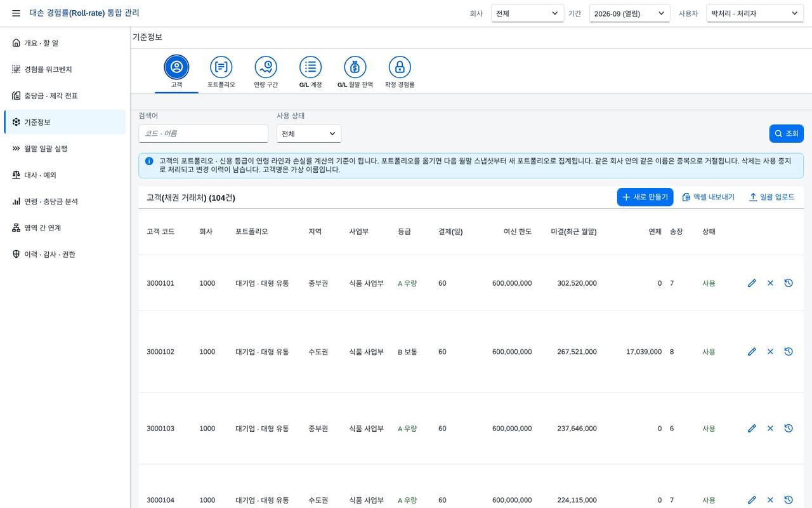Click the info icon in the notice banner

click(x=149, y=161)
